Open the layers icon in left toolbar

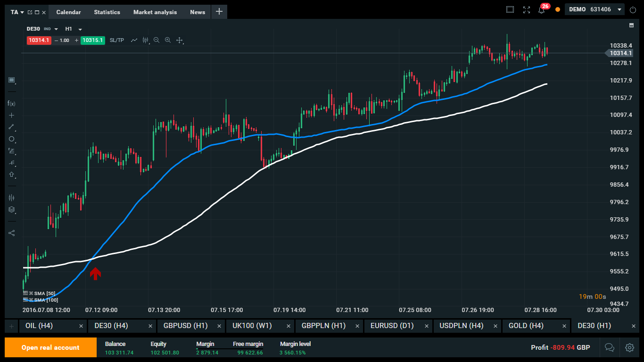coord(11,210)
